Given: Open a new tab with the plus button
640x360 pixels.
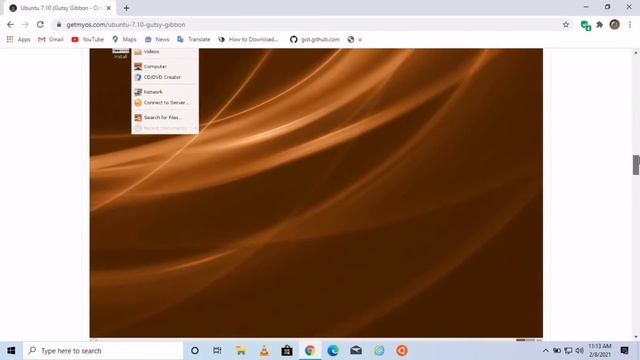Looking at the screenshot, I should pyautogui.click(x=126, y=8).
